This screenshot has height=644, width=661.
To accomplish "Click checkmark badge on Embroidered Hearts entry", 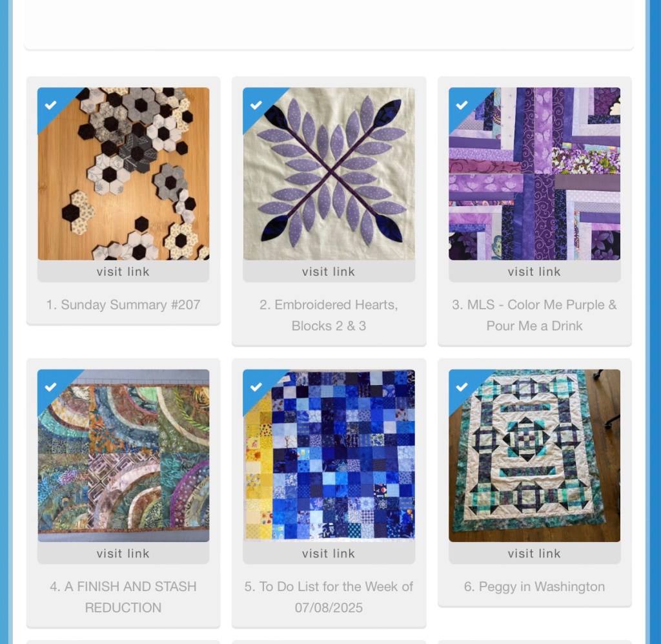I will pos(256,105).
